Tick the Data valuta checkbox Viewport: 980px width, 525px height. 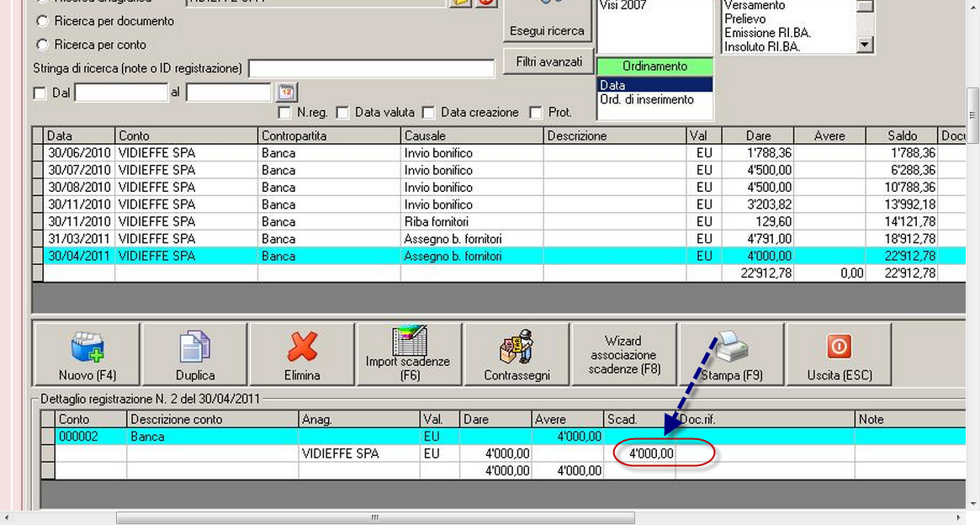pos(342,113)
